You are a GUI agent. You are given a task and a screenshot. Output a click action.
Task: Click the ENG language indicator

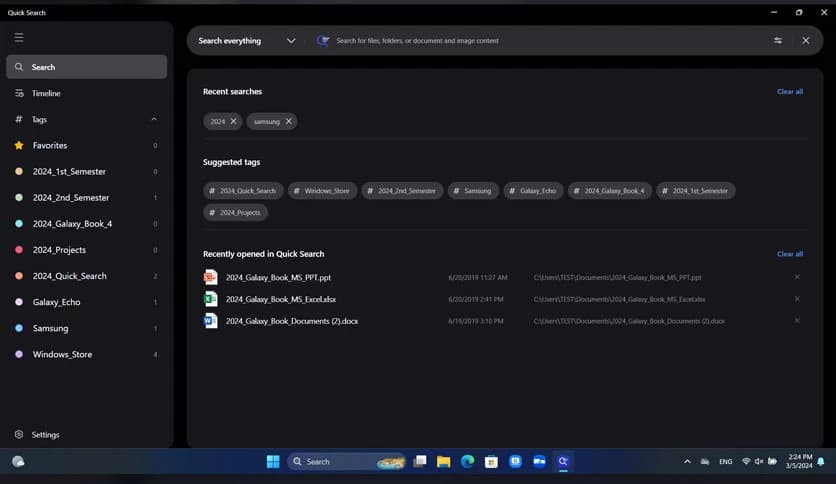click(x=726, y=462)
